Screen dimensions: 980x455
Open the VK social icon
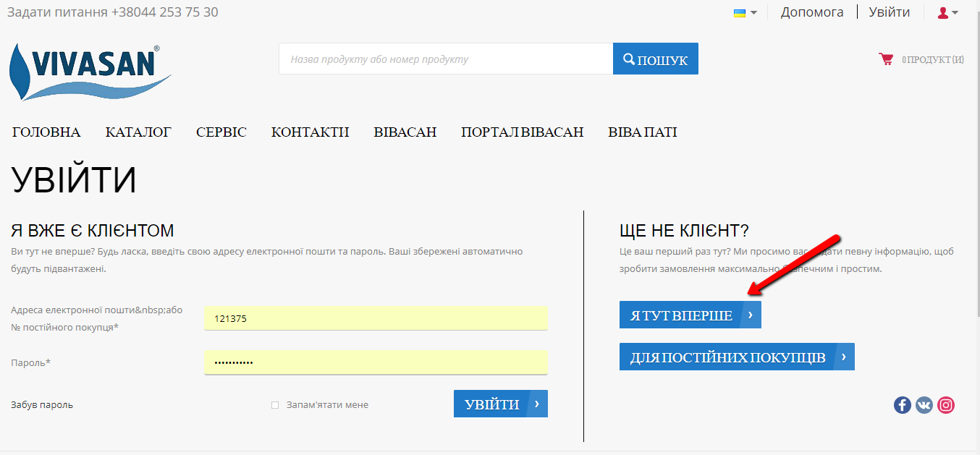tap(924, 405)
